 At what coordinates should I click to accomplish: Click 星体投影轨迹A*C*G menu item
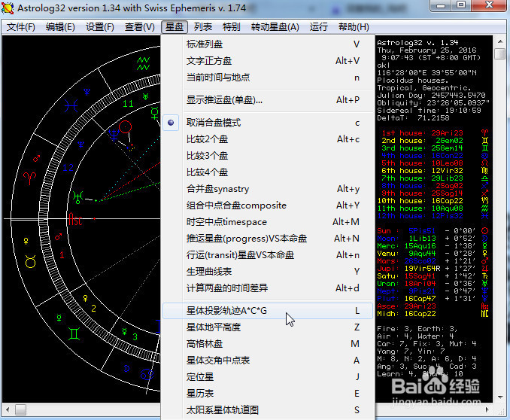pos(268,311)
